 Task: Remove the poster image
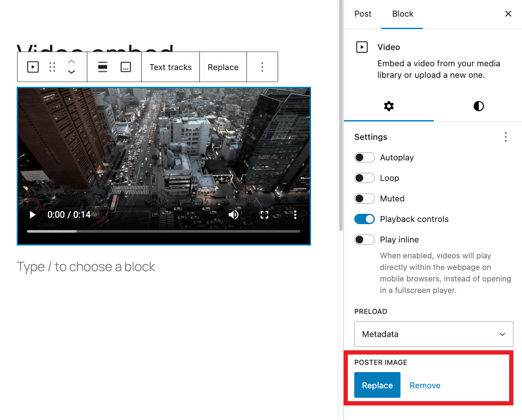(x=425, y=385)
